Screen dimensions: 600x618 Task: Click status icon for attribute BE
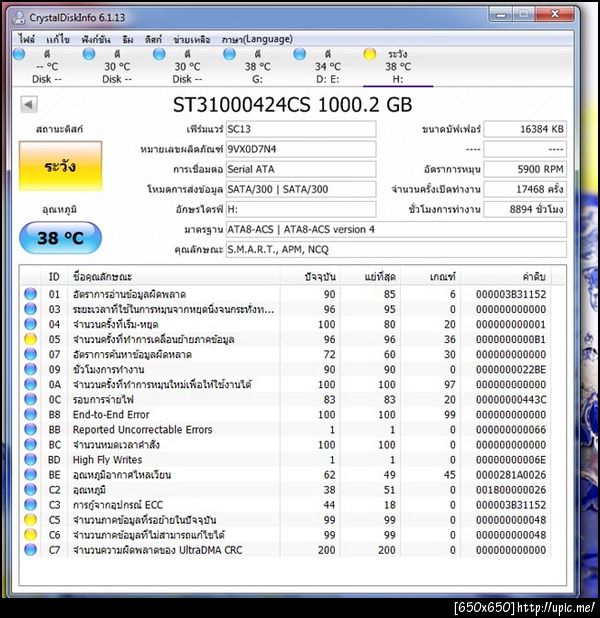point(30,475)
